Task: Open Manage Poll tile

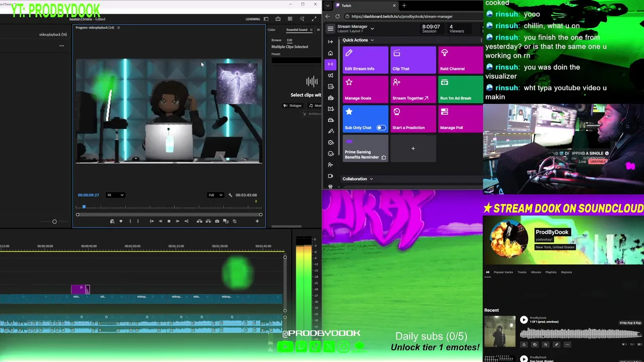Action: coord(460,119)
